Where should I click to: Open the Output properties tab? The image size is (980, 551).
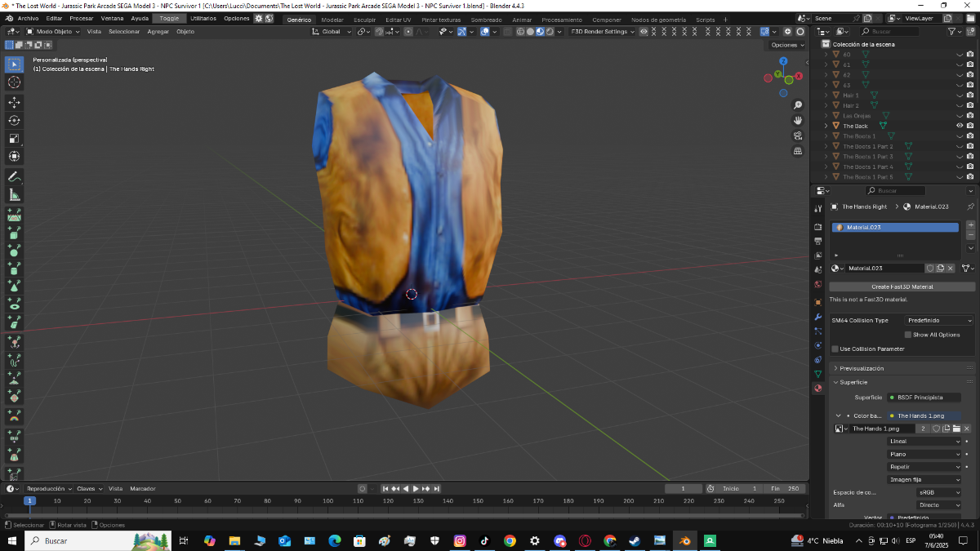pyautogui.click(x=817, y=242)
